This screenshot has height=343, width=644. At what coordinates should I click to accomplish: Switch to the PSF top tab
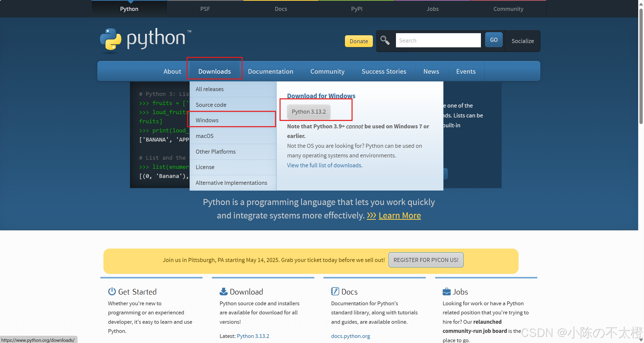205,9
